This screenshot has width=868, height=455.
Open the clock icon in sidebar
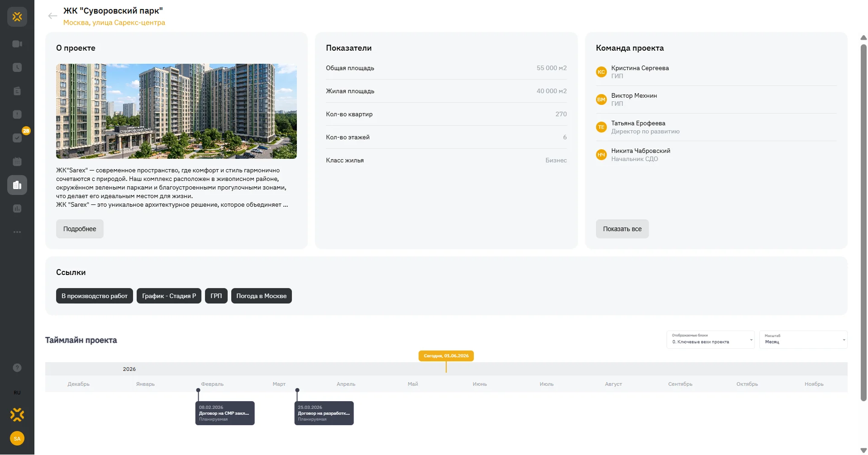17,67
